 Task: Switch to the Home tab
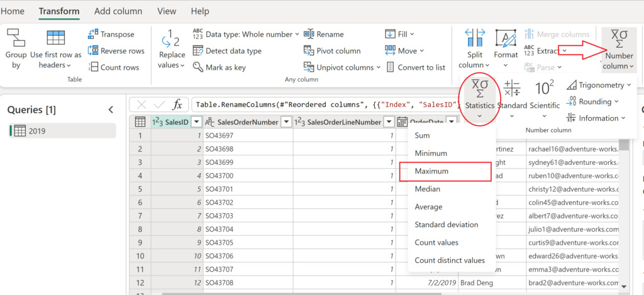pyautogui.click(x=12, y=11)
